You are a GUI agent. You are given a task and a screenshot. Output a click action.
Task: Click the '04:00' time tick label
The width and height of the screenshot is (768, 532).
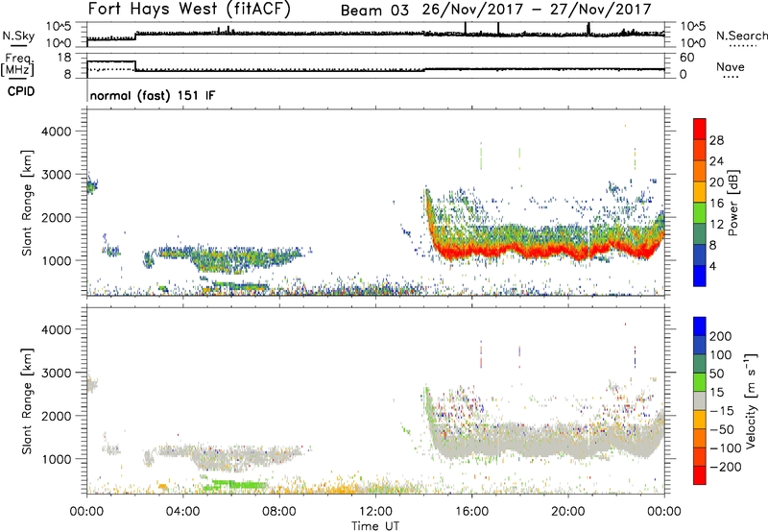[x=182, y=512]
